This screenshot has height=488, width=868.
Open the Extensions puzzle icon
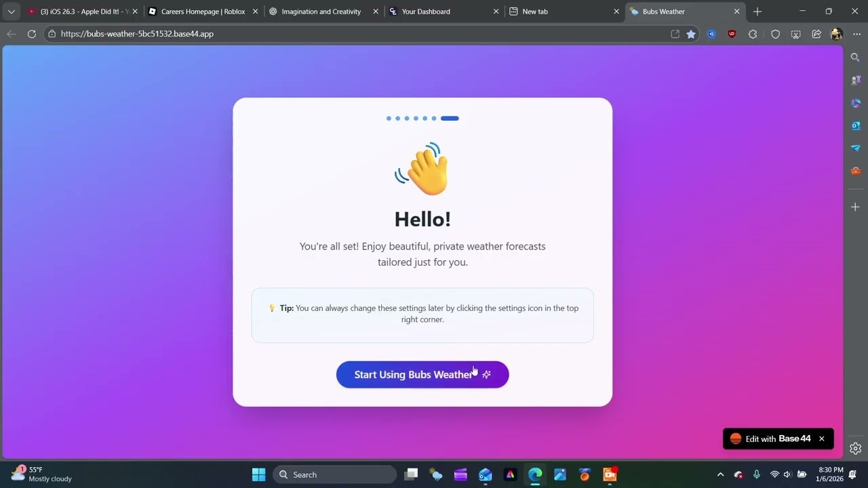pyautogui.click(x=753, y=34)
